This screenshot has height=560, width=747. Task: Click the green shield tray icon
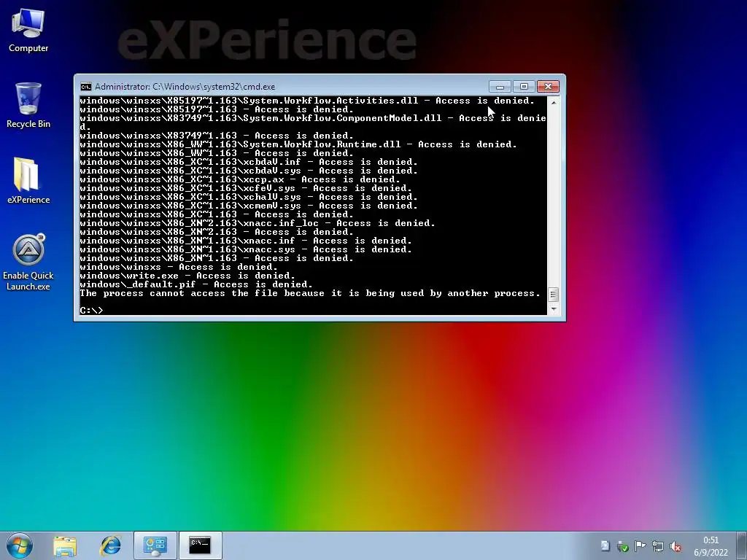[x=622, y=546]
